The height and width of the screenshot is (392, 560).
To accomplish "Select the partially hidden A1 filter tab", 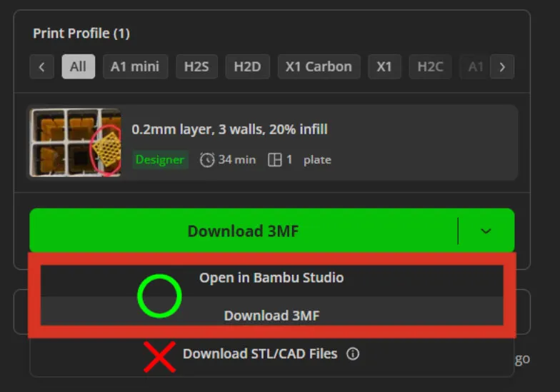I will 475,67.
